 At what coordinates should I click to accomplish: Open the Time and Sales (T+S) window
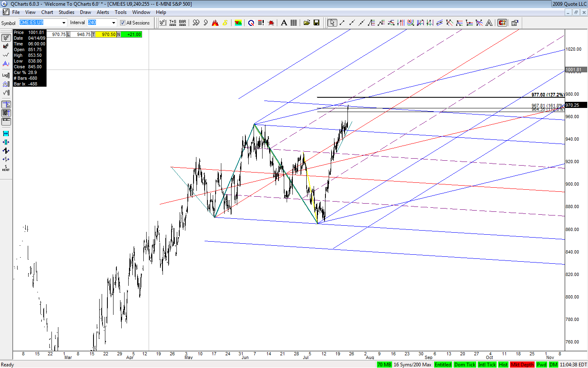coord(173,23)
